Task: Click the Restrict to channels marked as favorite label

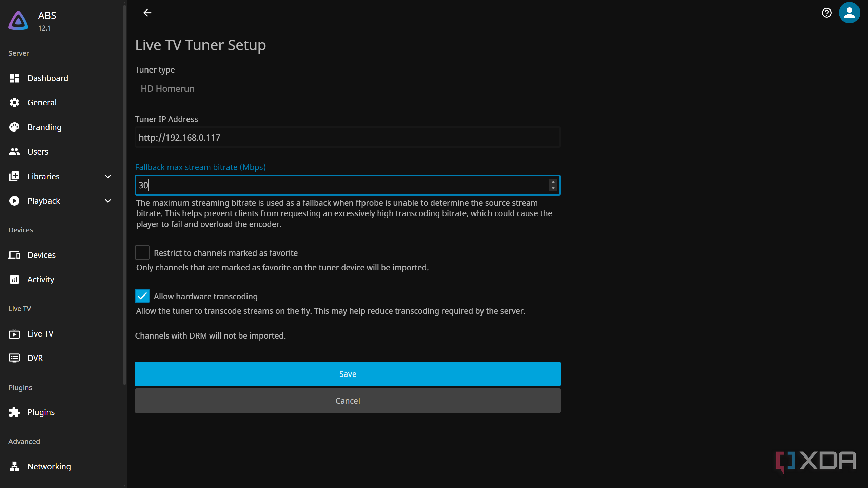Action: click(x=226, y=253)
